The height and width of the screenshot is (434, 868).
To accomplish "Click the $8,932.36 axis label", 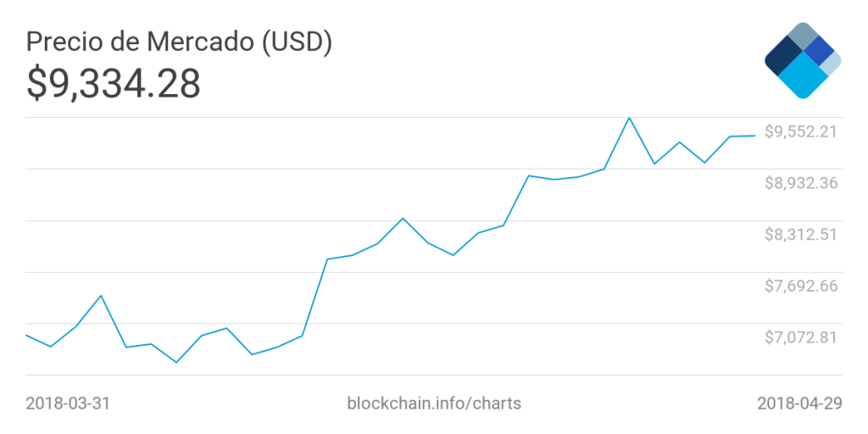I will (x=801, y=183).
